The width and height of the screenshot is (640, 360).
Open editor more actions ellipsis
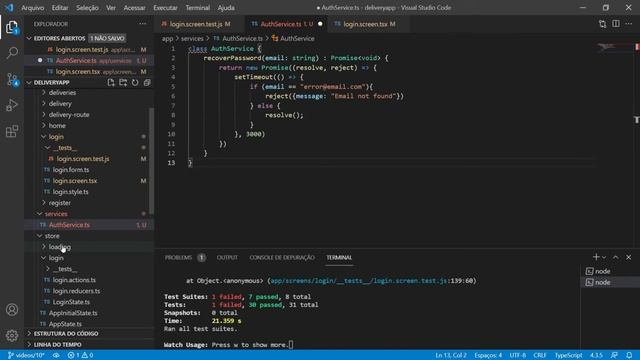click(x=629, y=24)
